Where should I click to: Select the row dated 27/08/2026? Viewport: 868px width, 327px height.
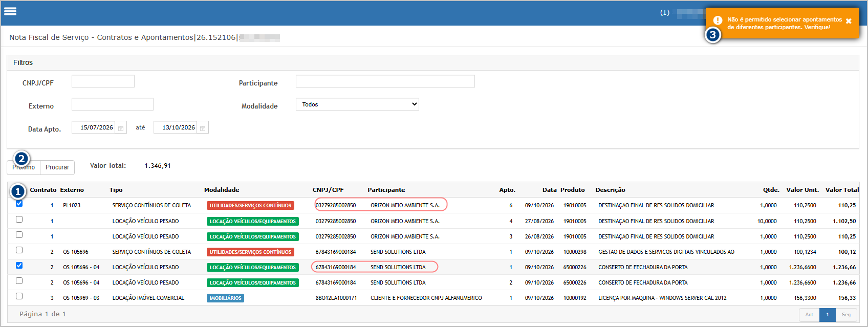click(19, 219)
